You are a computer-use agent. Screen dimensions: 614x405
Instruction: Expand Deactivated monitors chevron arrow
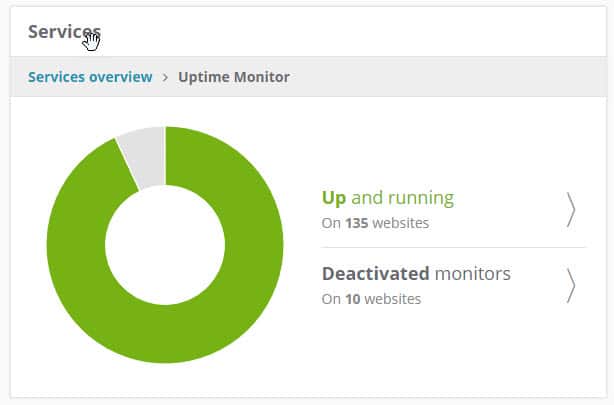pos(571,286)
